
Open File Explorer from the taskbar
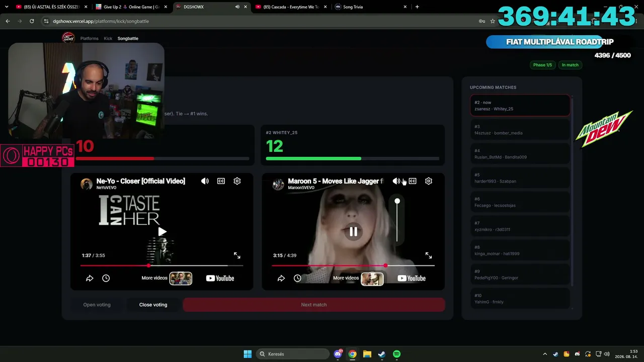pyautogui.click(x=367, y=354)
